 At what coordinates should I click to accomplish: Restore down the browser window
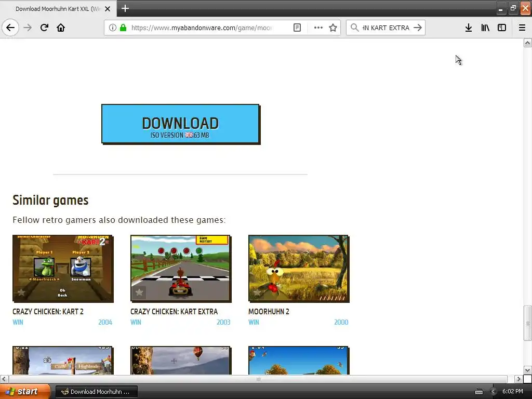click(513, 8)
